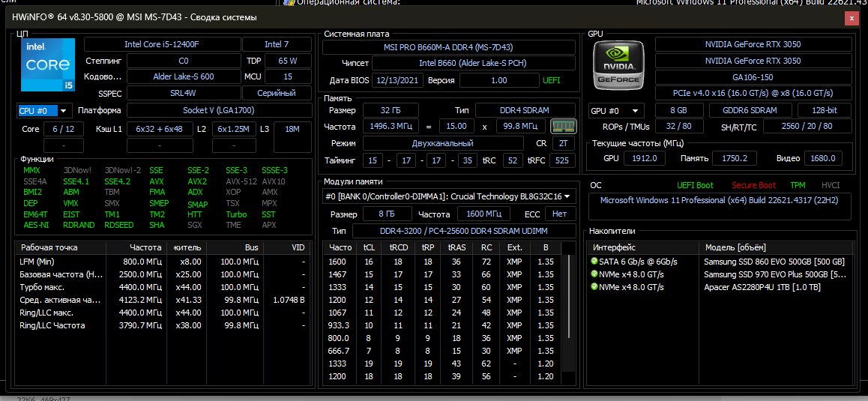This screenshot has height=401, width=868.
Task: Click the Турбо макс. operating point row
Action: [x=163, y=287]
